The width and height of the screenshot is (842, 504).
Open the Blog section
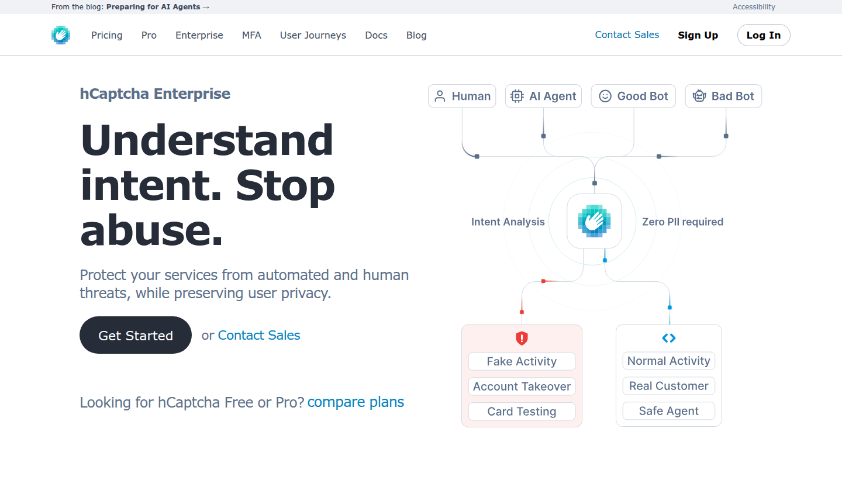click(416, 35)
